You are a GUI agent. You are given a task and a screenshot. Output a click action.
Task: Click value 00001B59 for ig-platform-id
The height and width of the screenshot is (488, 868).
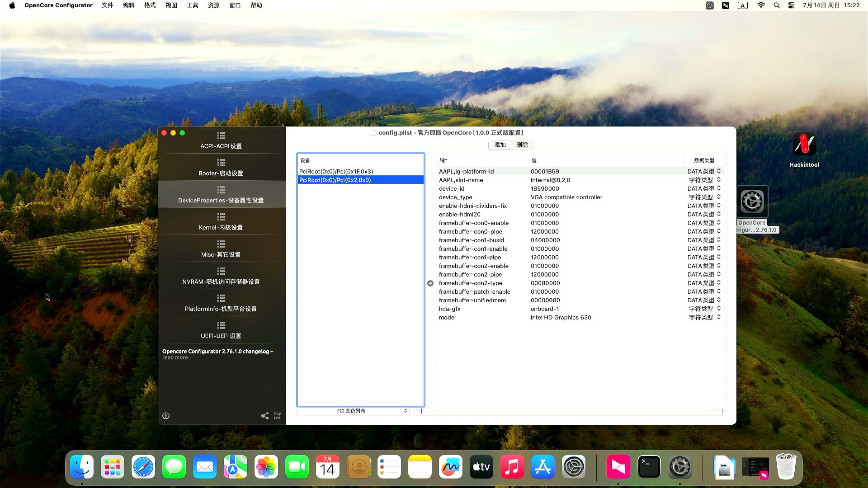545,172
